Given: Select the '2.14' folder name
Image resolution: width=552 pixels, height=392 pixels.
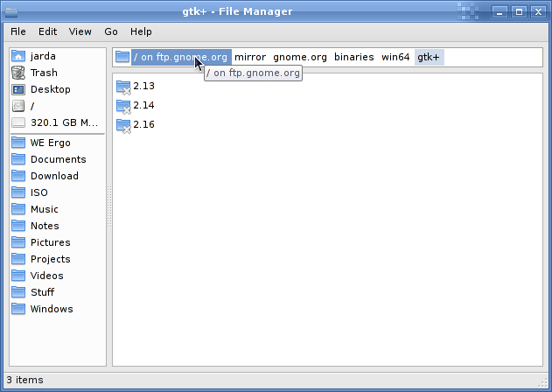Looking at the screenshot, I should pos(143,105).
